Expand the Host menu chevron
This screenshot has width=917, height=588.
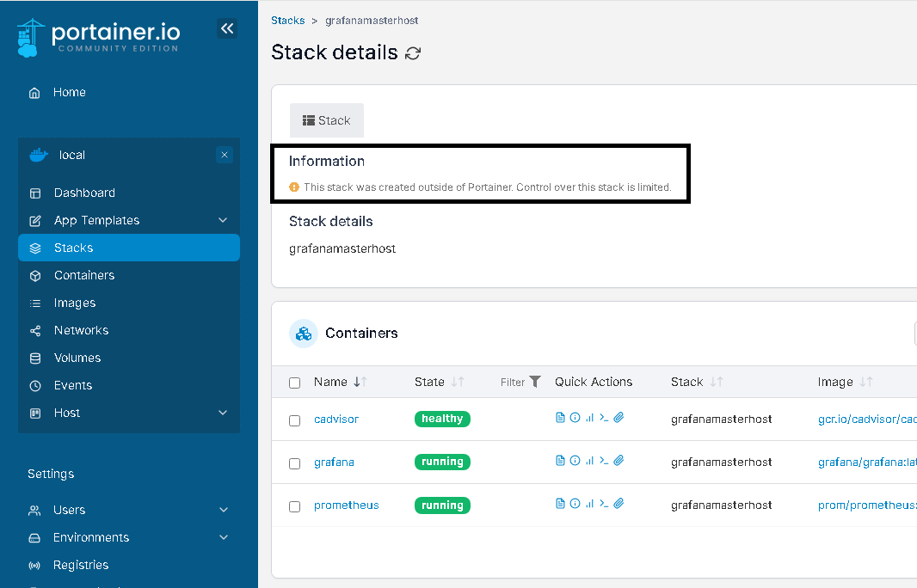pyautogui.click(x=223, y=413)
